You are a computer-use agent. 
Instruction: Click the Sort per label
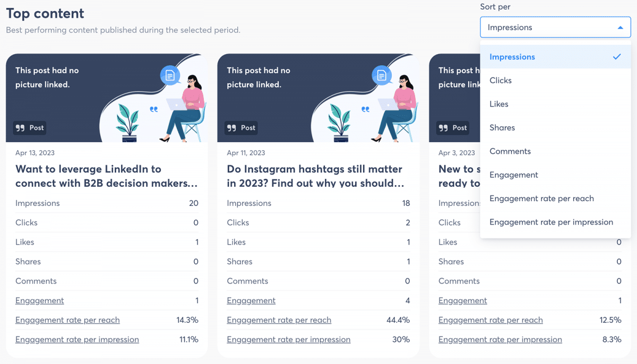[x=495, y=7]
